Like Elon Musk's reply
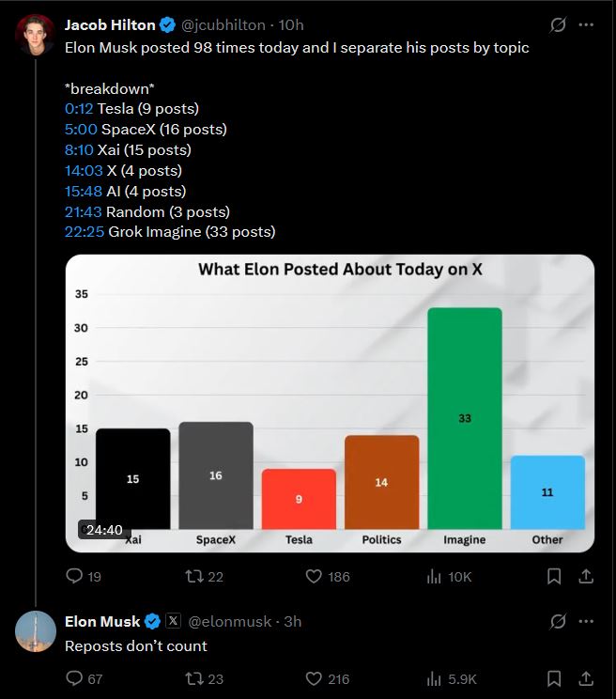 tap(315, 678)
